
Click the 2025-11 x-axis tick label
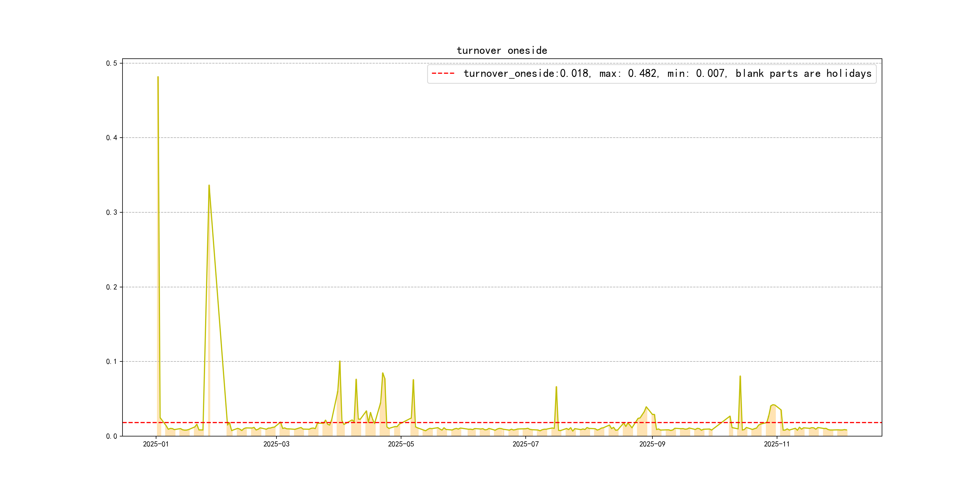(776, 444)
